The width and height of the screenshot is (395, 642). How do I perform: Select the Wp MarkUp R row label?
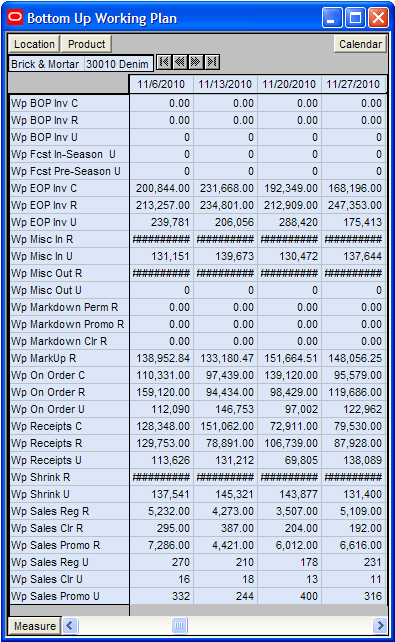pyautogui.click(x=69, y=358)
